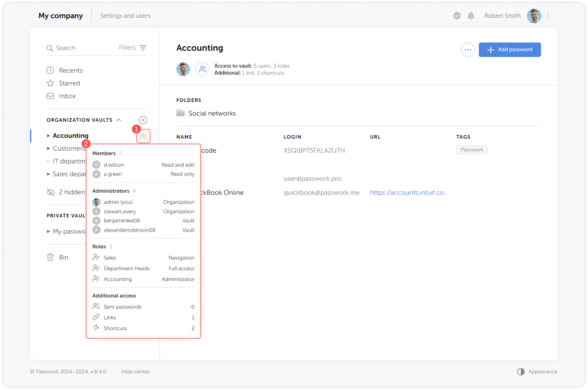Click the vault users icon next to avatar

[202, 69]
